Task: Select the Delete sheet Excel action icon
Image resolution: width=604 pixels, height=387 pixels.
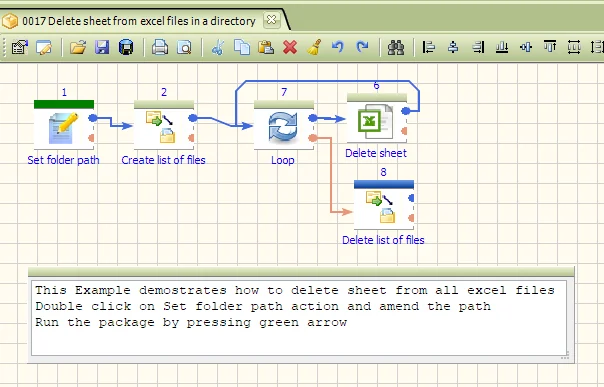Action: [376, 121]
